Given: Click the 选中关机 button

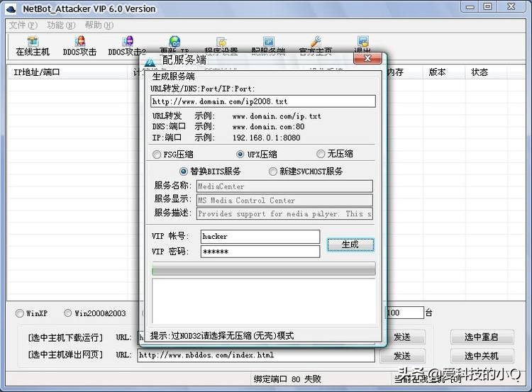Looking at the screenshot, I should coord(482,356).
